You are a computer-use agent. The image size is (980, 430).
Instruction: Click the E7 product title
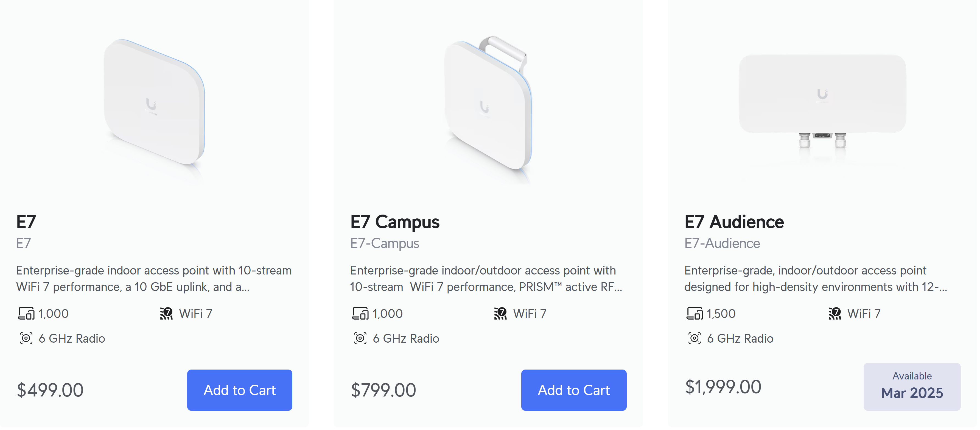26,222
